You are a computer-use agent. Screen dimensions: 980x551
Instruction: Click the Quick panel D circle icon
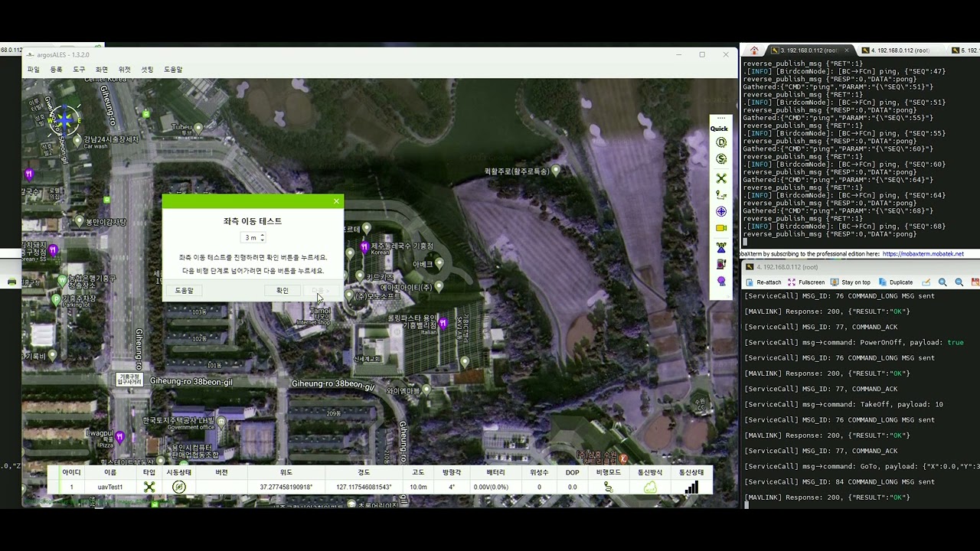720,142
